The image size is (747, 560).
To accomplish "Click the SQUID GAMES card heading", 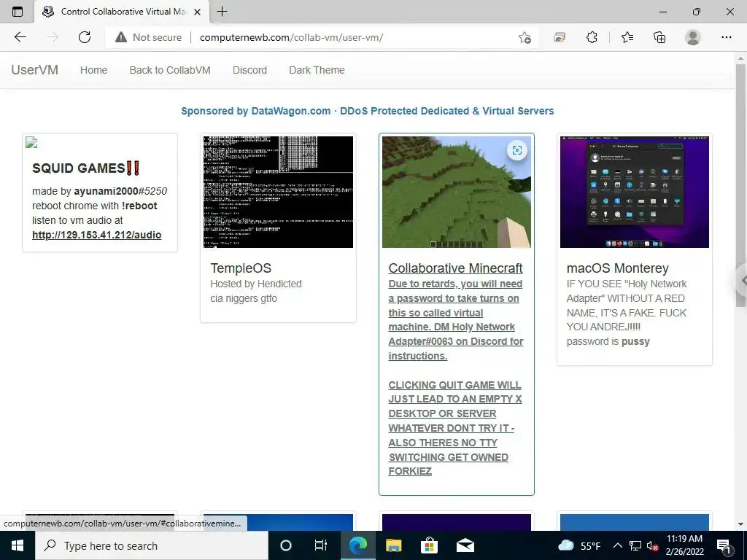I will pyautogui.click(x=86, y=168).
